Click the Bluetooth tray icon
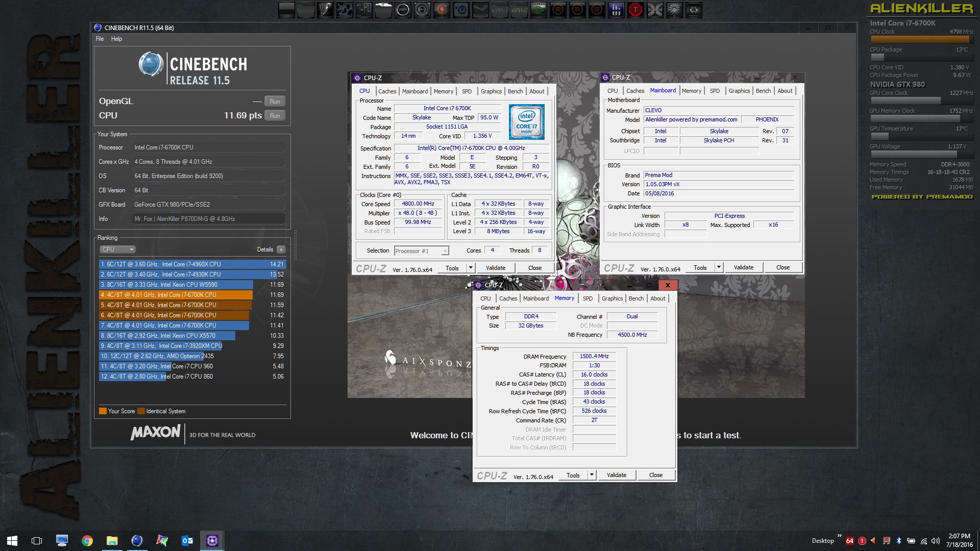980x551 pixels. [899, 541]
